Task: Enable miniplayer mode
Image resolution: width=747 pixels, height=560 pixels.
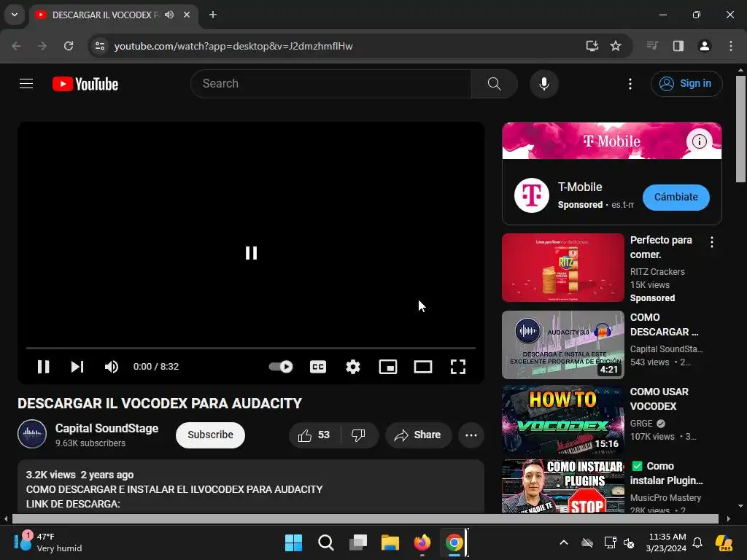Action: click(x=388, y=367)
